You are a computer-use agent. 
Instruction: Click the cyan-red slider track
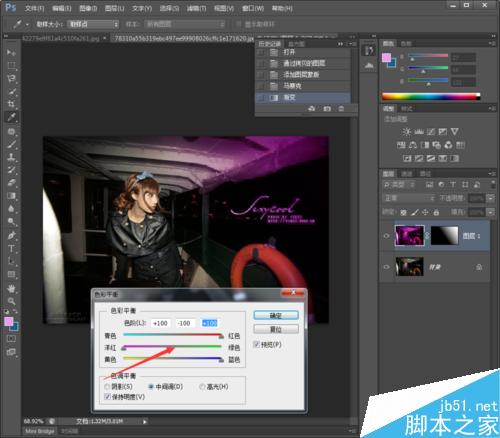[x=172, y=334]
